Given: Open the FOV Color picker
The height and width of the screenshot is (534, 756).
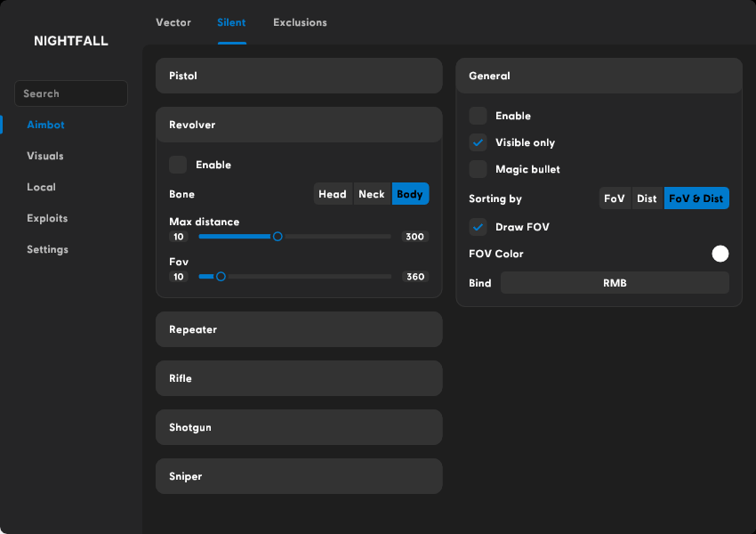Looking at the screenshot, I should click(720, 254).
